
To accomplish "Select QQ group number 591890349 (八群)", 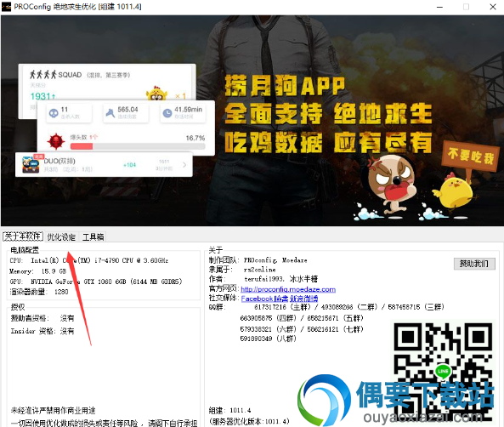I will pos(269,339).
